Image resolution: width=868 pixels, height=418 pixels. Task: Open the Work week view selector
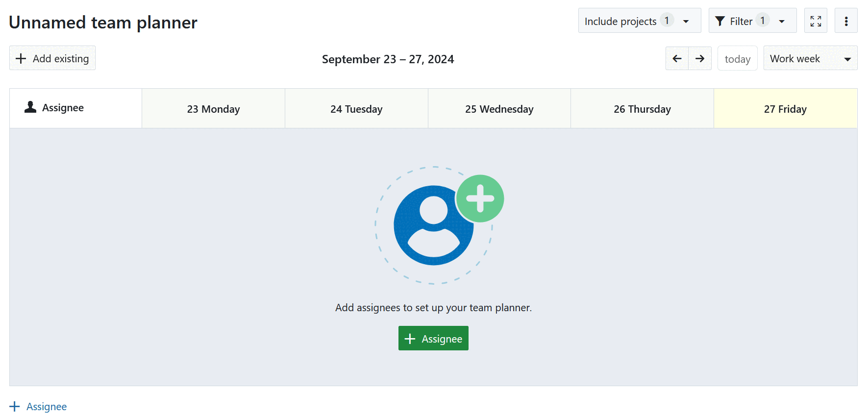[x=810, y=58]
